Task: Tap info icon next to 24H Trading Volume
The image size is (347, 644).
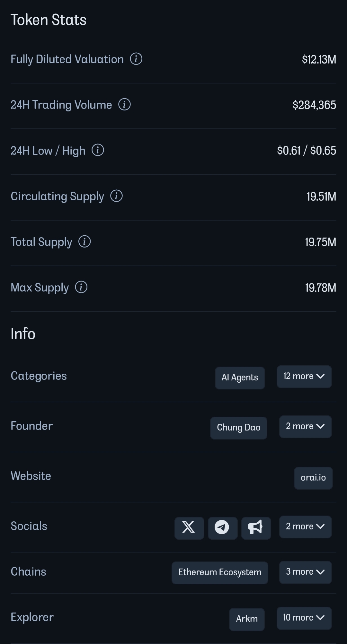Action: (124, 105)
